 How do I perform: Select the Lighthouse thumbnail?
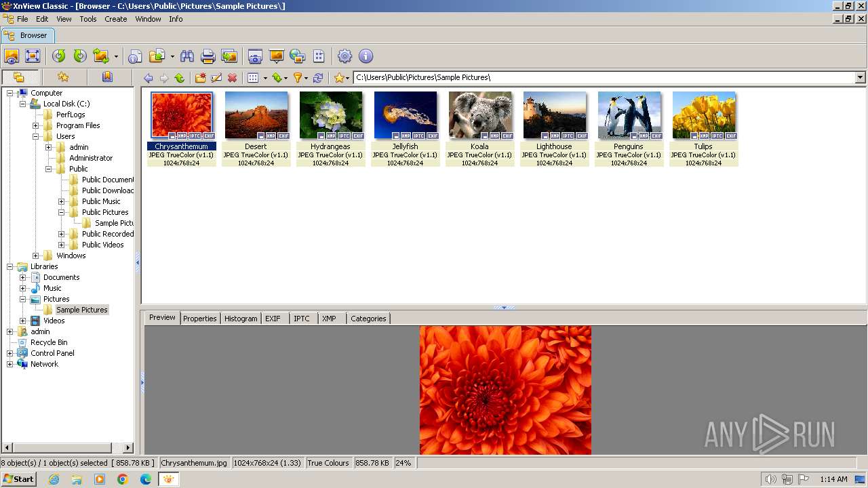click(x=554, y=115)
